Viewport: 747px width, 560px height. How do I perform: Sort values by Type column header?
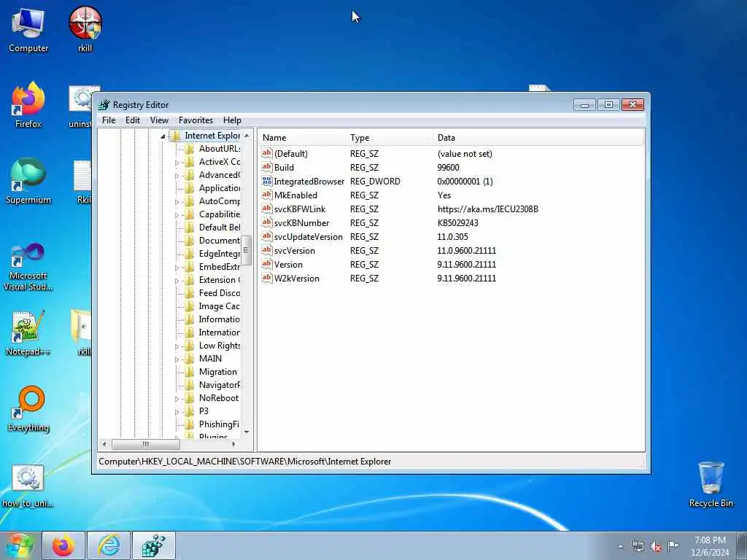(x=390, y=138)
